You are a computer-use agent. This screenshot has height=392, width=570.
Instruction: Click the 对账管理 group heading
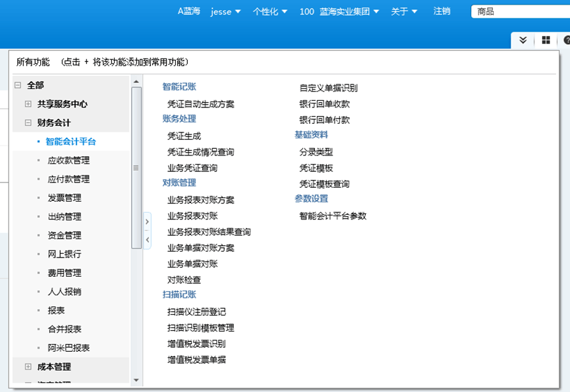coord(179,182)
